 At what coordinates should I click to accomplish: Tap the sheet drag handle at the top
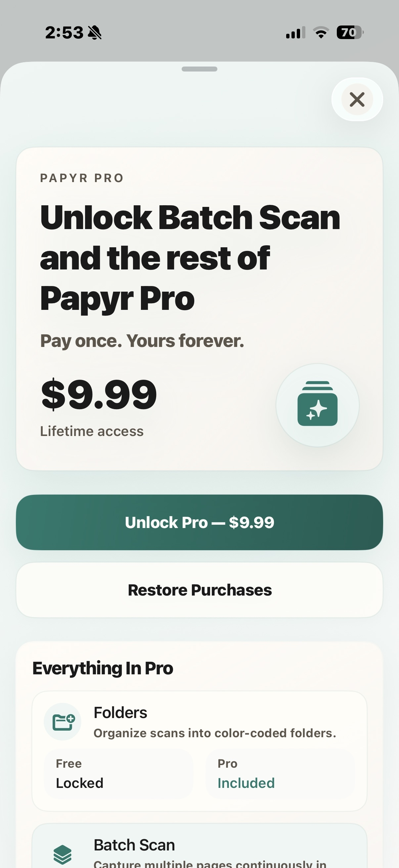(x=199, y=70)
